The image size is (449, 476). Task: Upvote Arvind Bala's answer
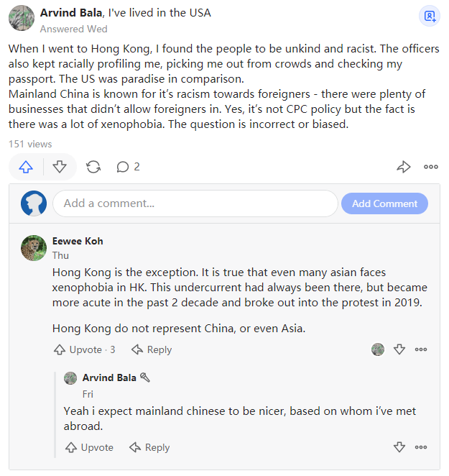[x=27, y=167]
